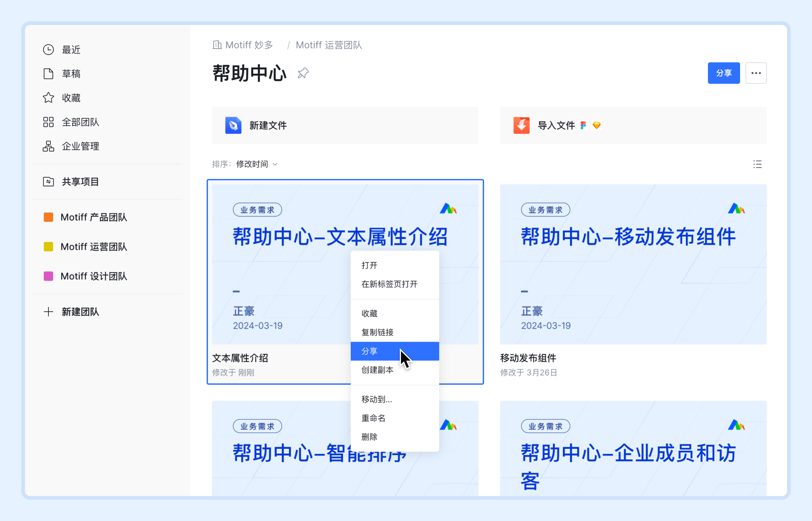Go to 草稿 in sidebar
This screenshot has height=521, width=812.
point(71,74)
